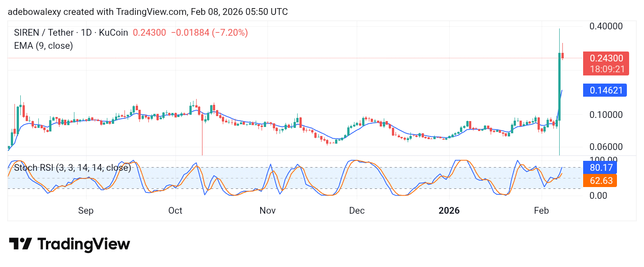
Task: Click the blue 80.17 Stoch RSI value tag
Action: (600, 167)
